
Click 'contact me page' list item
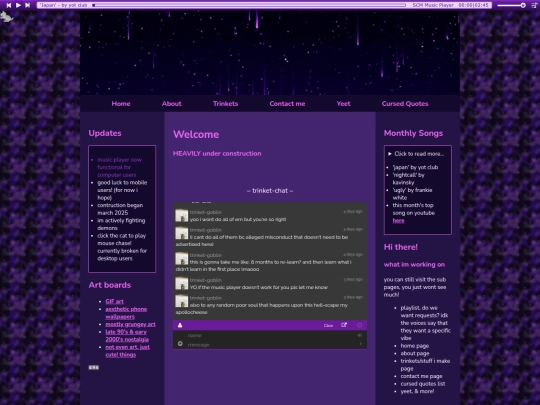(x=421, y=376)
